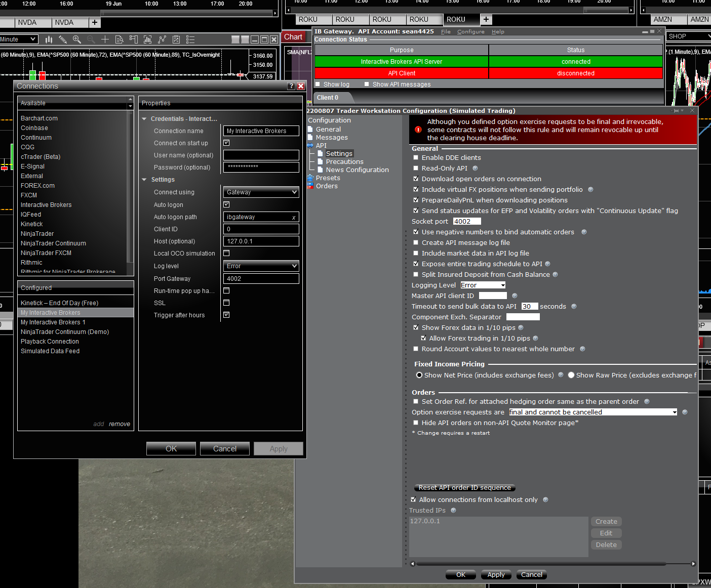Click info icon for Round Account values
Screen dimensions: 711x588
pyautogui.click(x=582, y=349)
